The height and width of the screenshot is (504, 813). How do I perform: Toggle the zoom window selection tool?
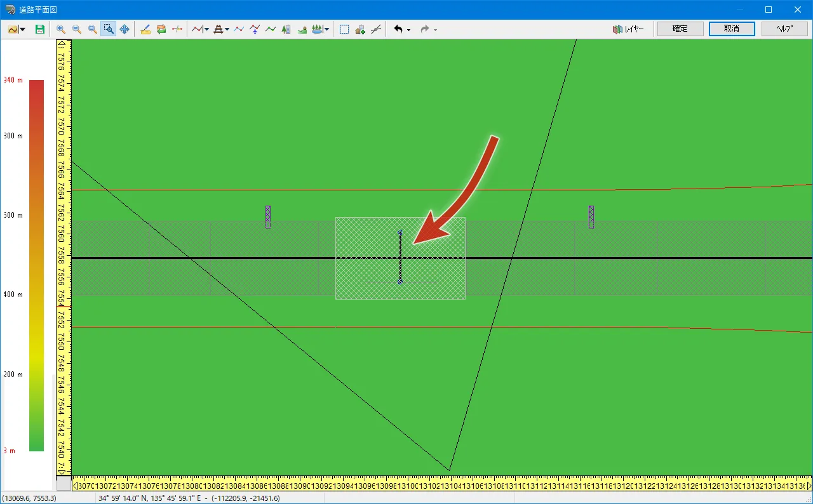[x=109, y=29]
